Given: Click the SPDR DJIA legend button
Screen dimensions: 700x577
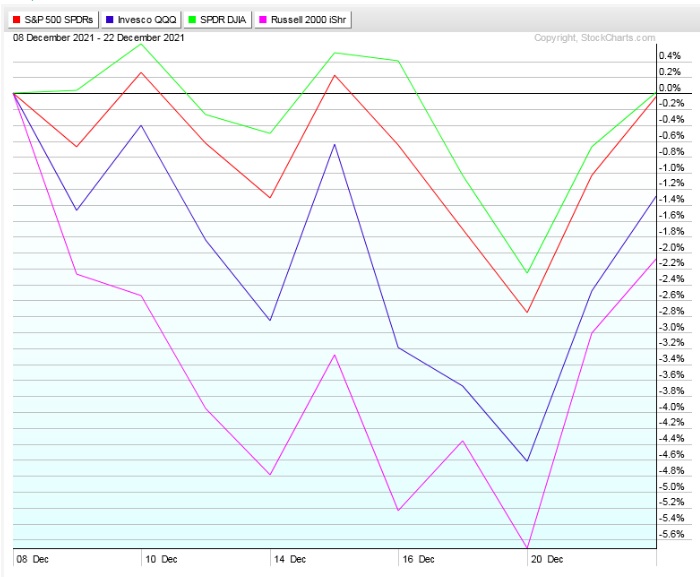Looking at the screenshot, I should click(x=217, y=20).
